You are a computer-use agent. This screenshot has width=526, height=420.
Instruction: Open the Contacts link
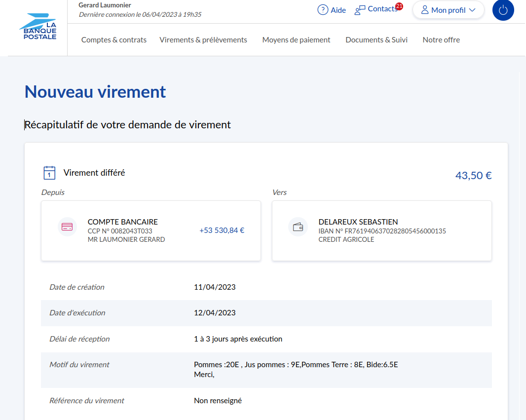tap(382, 9)
